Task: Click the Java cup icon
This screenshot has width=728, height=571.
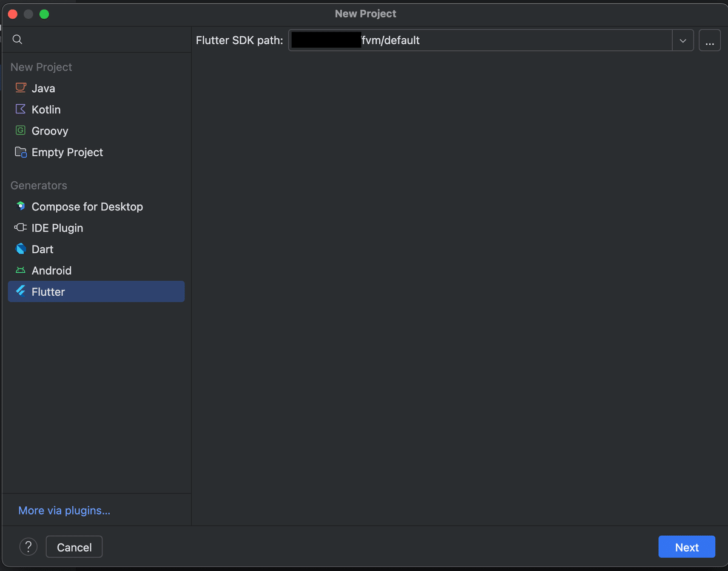Action: (x=21, y=88)
